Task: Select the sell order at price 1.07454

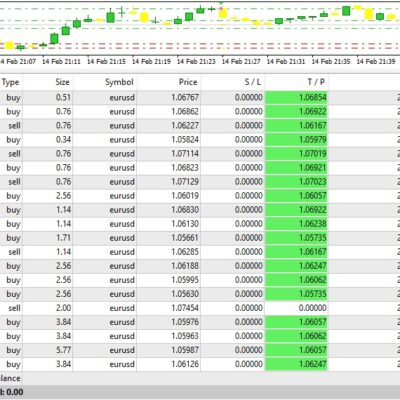Action: pyautogui.click(x=200, y=308)
